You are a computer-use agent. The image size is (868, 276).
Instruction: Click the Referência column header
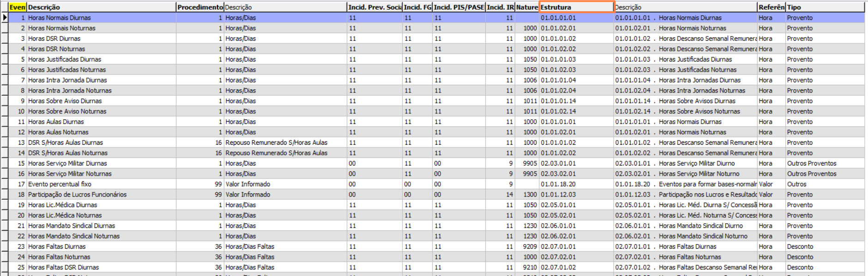pos(771,7)
